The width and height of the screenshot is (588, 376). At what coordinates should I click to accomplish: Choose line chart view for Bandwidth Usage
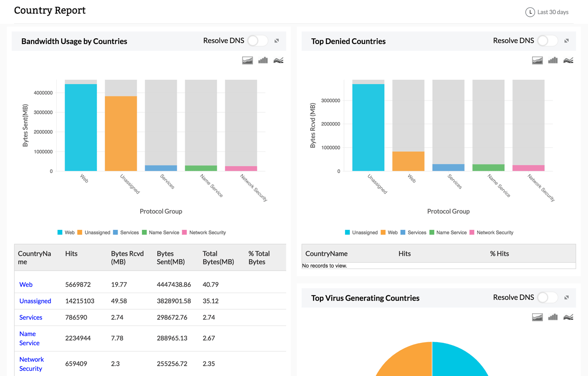(x=278, y=60)
